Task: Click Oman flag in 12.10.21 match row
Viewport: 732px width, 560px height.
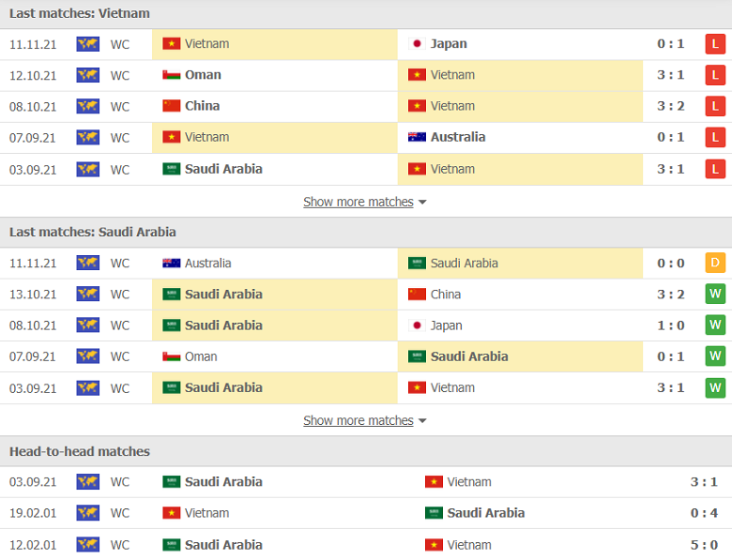Action: point(171,75)
